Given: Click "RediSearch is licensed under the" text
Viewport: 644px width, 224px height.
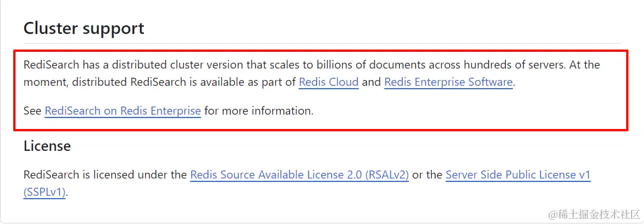Looking at the screenshot, I should [x=105, y=175].
